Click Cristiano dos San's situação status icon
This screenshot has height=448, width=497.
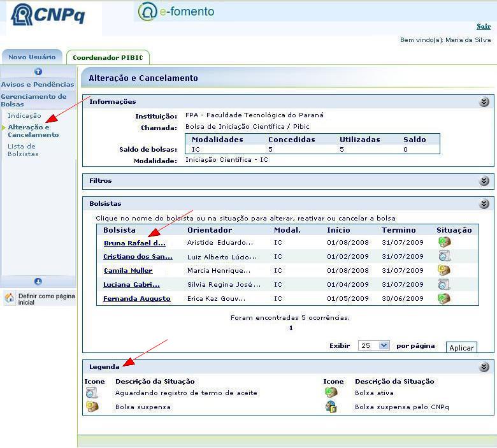[444, 256]
